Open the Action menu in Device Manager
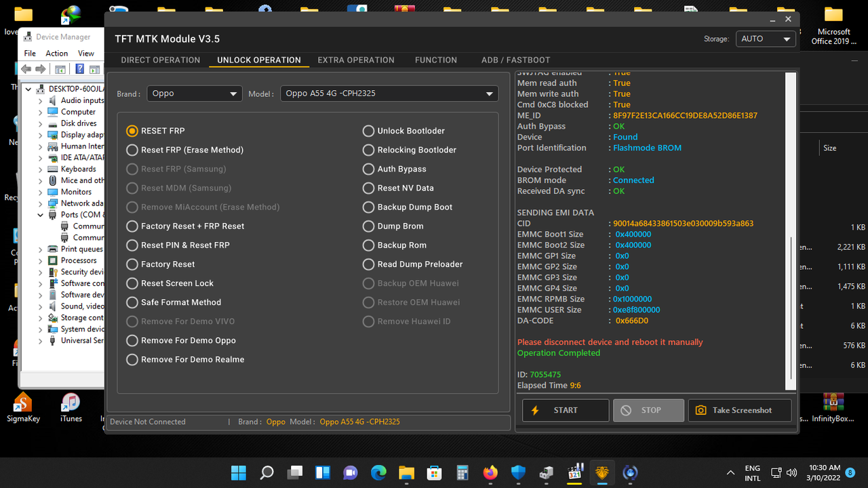The height and width of the screenshot is (488, 868). click(x=56, y=52)
